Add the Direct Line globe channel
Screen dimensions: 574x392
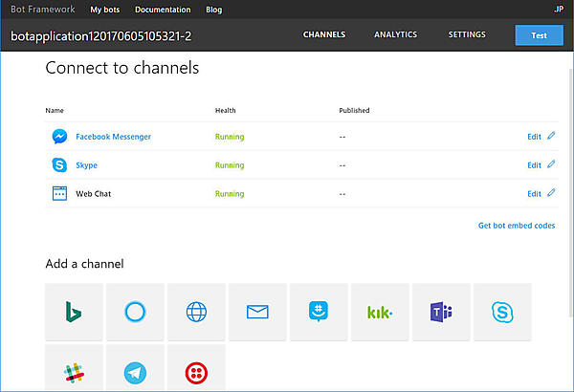196,312
